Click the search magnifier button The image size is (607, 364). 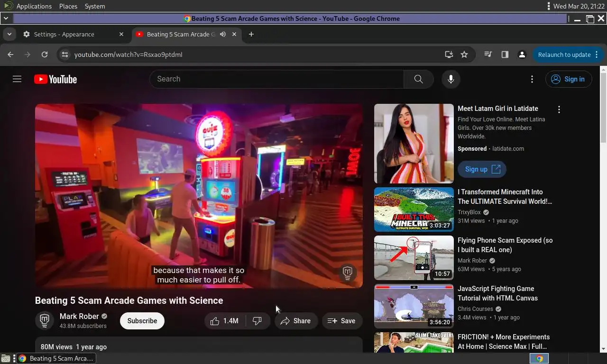click(418, 79)
